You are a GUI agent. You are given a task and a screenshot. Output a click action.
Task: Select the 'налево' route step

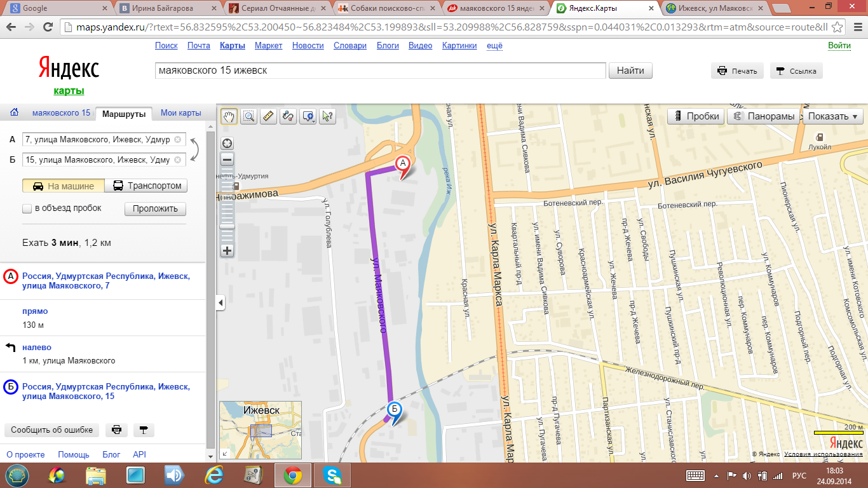(x=37, y=348)
